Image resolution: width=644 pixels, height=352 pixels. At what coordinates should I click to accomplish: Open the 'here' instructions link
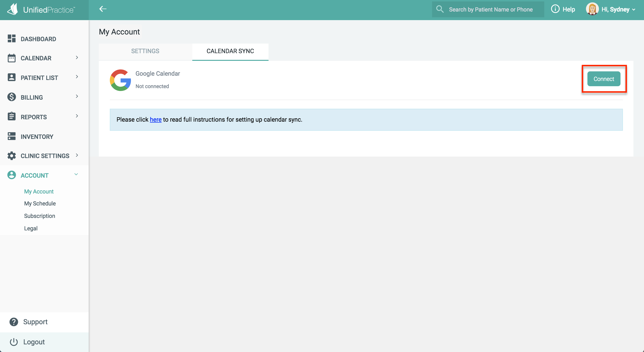[156, 119]
